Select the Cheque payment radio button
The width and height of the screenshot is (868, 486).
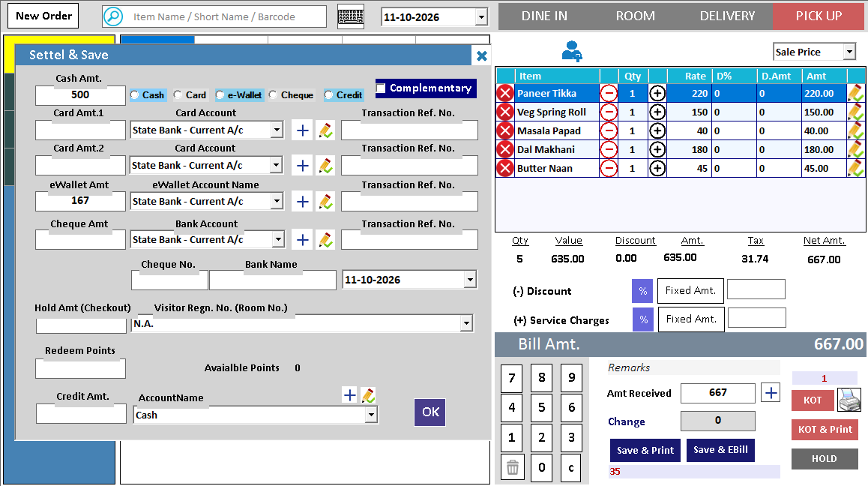click(x=273, y=95)
